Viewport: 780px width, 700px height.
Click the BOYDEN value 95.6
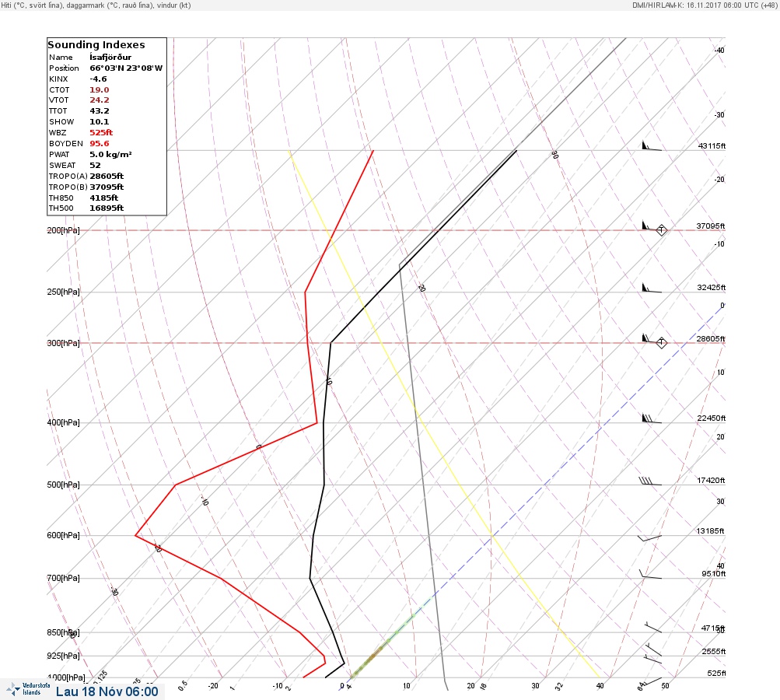(99, 144)
